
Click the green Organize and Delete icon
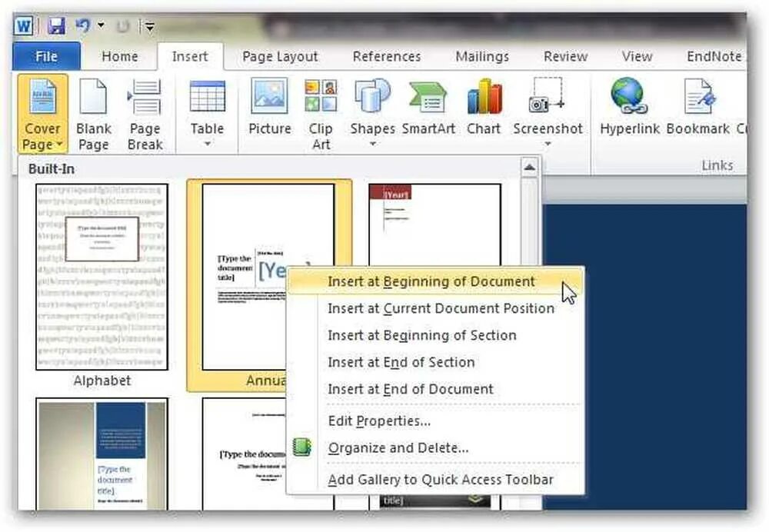pos(302,447)
